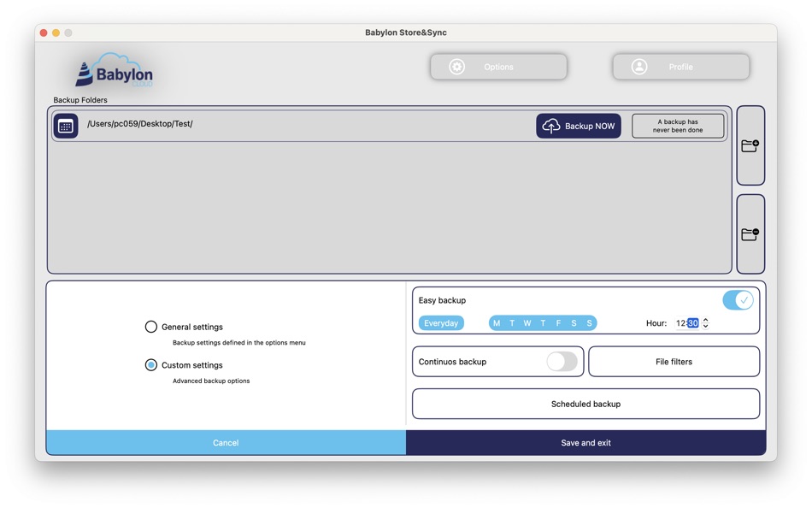Open File filters settings
Screen dimensions: 812x508
coord(674,361)
